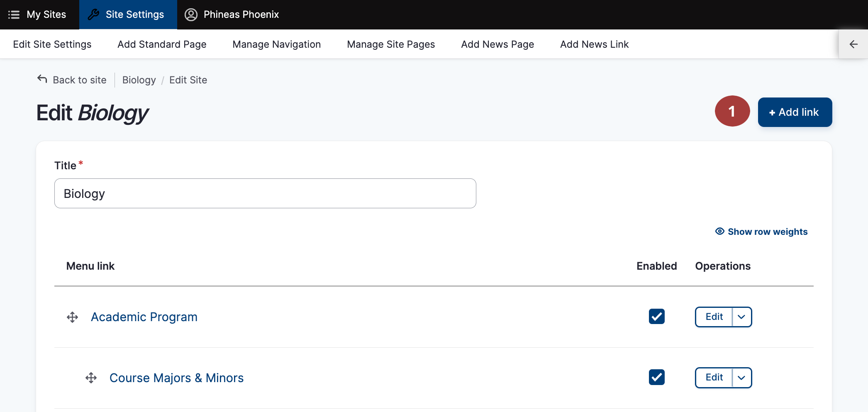
Task: Open the Course Majors & Minors link
Action: pos(176,378)
